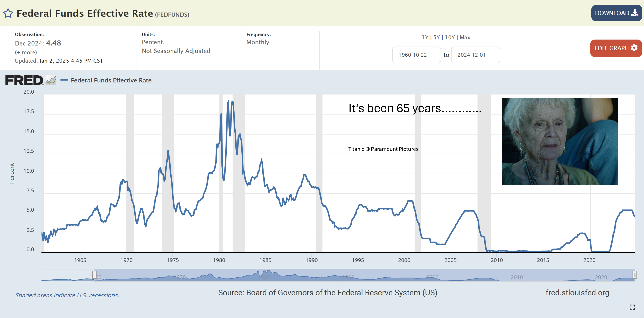644x318 pixels.
Task: Click the chart icon beside FRED logo
Action: tap(51, 80)
